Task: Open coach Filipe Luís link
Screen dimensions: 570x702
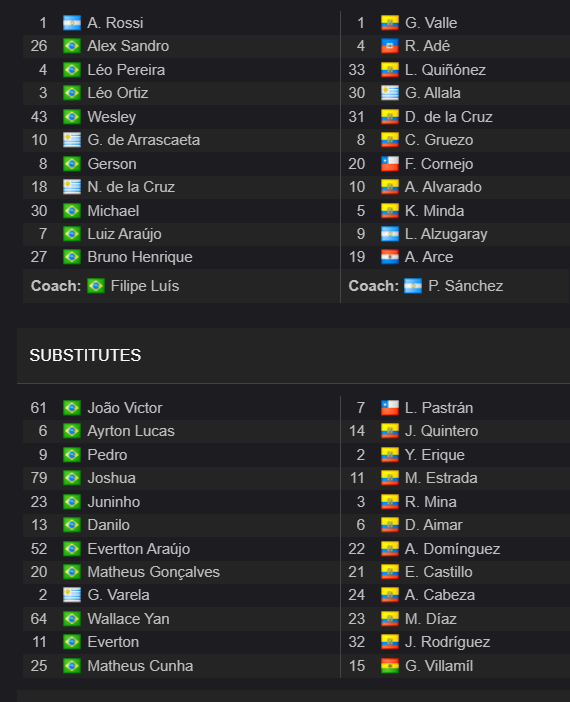Action: (145, 286)
